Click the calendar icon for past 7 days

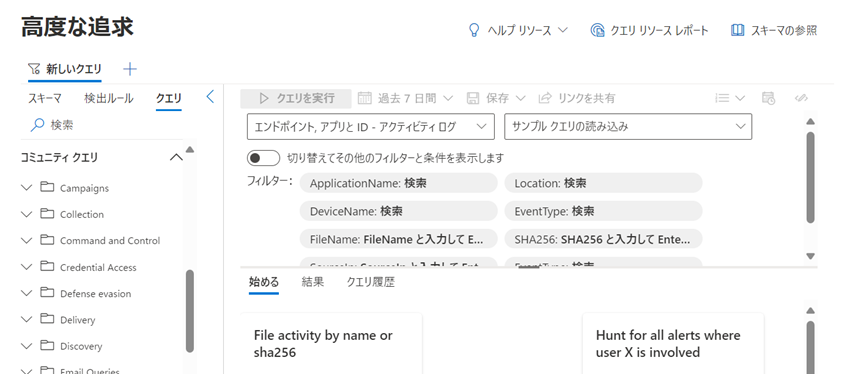(x=365, y=98)
